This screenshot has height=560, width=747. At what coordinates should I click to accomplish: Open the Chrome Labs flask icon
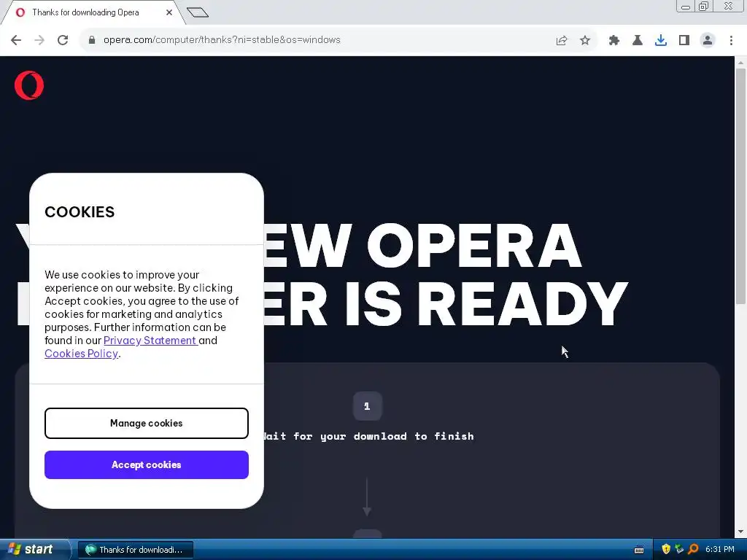(x=638, y=41)
